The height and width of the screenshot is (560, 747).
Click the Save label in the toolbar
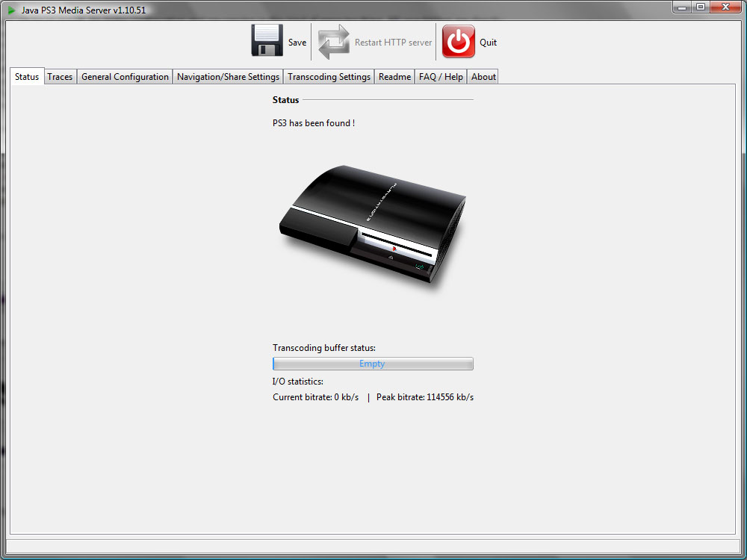tap(297, 43)
